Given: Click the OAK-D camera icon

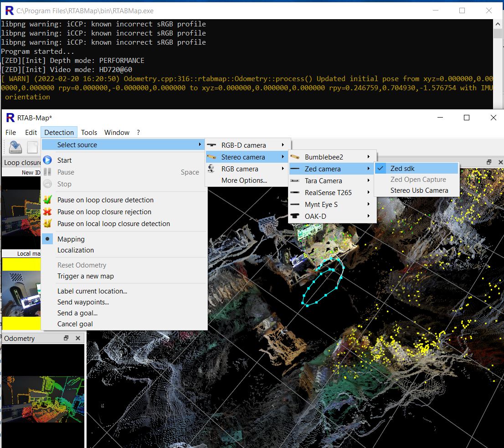Looking at the screenshot, I should tap(295, 216).
